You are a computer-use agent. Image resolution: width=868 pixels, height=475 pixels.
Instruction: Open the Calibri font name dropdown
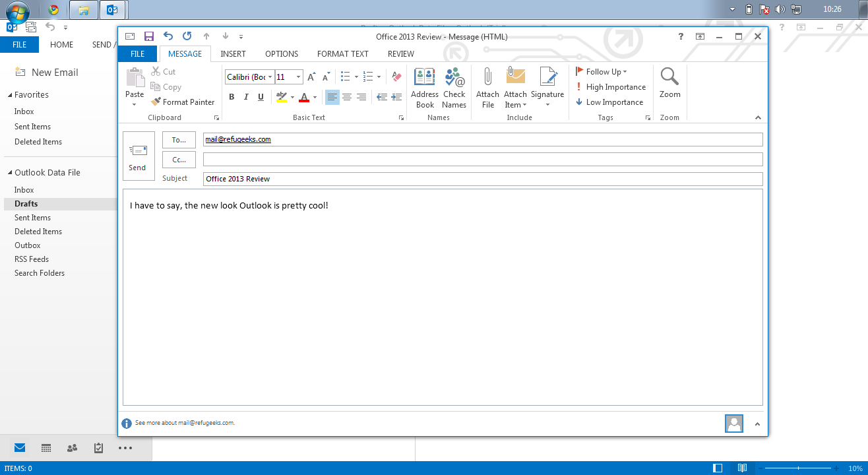click(270, 77)
